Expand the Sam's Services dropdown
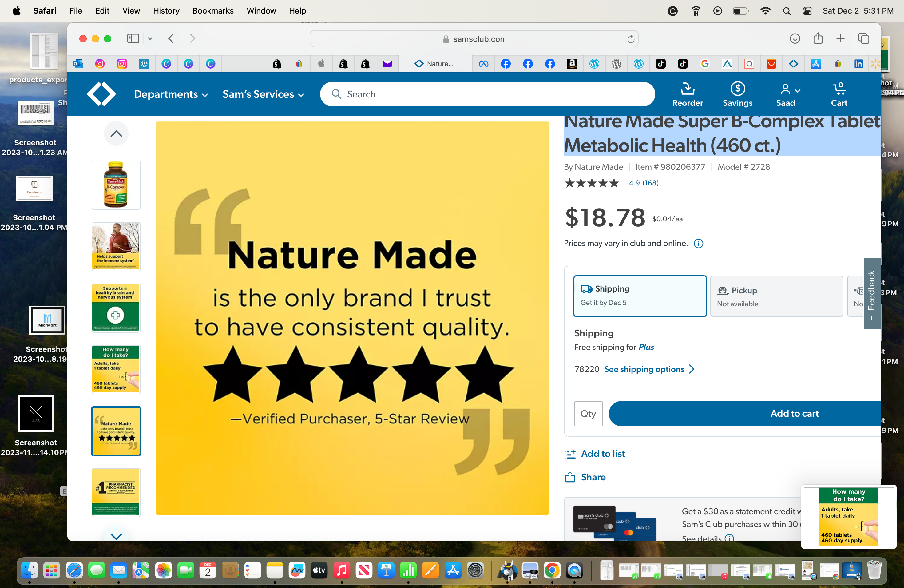 263,94
